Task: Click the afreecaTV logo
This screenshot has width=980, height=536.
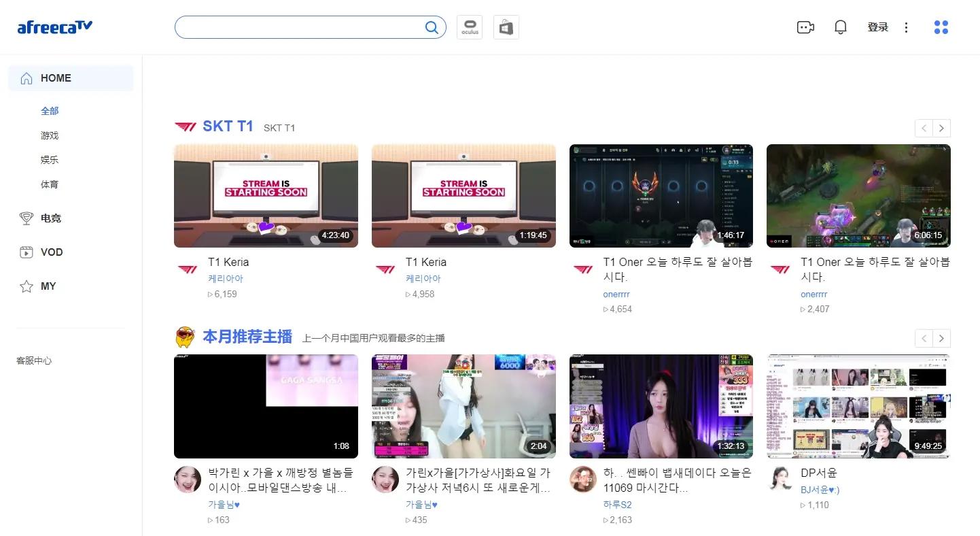Action: (55, 27)
